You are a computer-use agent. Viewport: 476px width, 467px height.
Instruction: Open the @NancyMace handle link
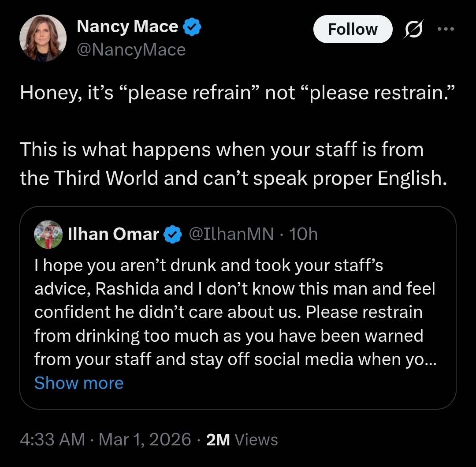click(131, 50)
